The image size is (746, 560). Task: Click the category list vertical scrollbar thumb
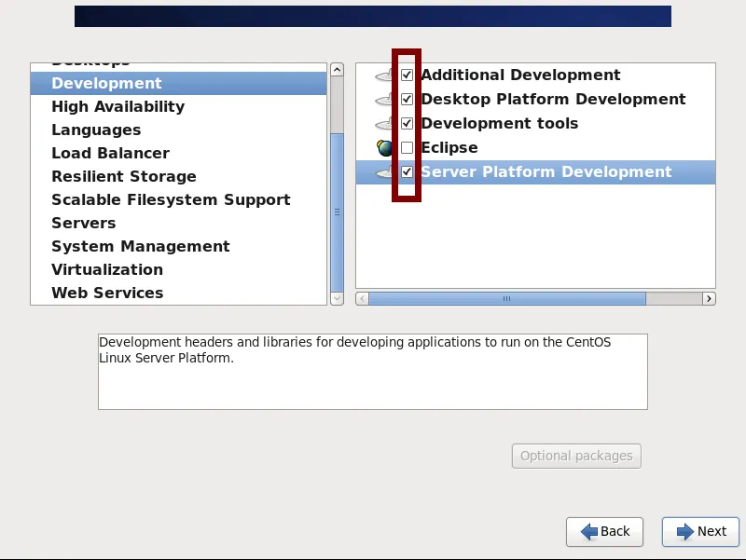pyautogui.click(x=337, y=212)
